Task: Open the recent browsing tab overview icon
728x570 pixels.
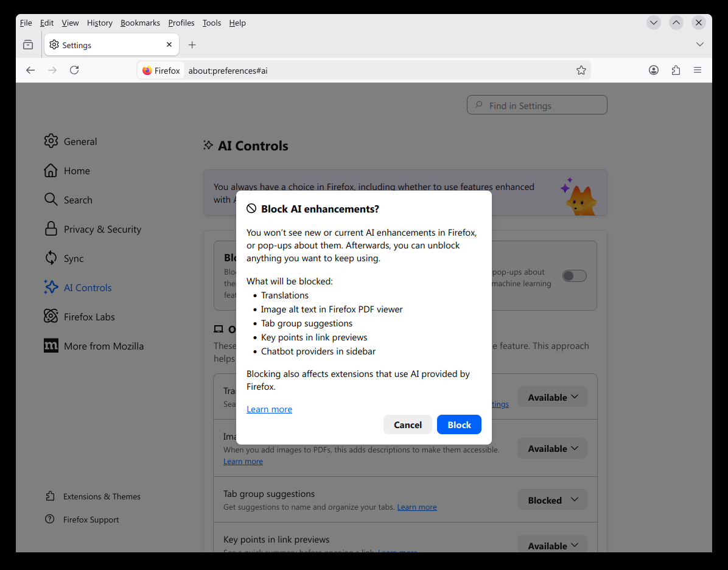Action: (x=28, y=45)
